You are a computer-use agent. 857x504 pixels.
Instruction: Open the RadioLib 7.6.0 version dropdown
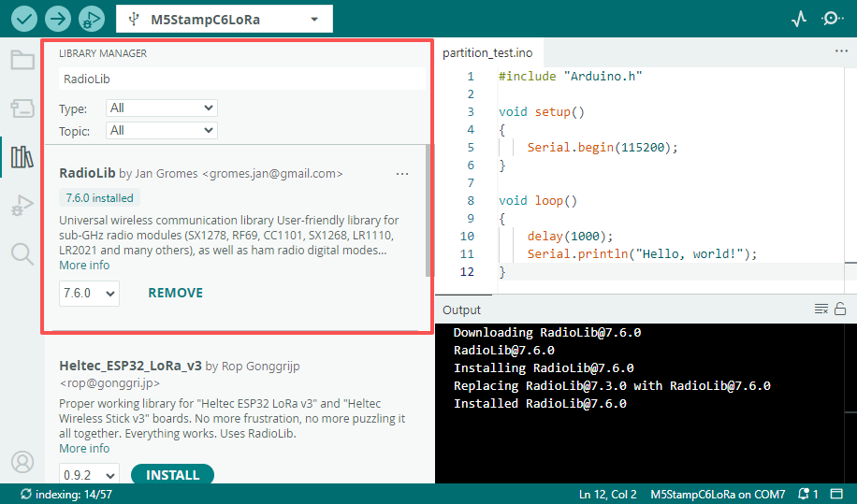[x=89, y=294]
